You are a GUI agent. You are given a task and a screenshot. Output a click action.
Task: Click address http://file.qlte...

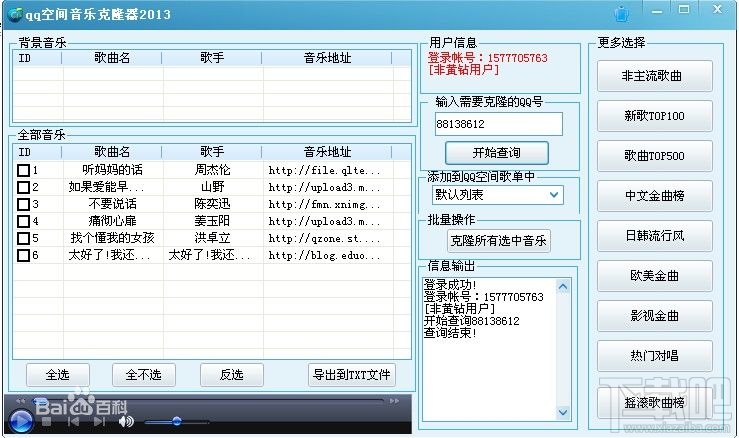point(324,171)
